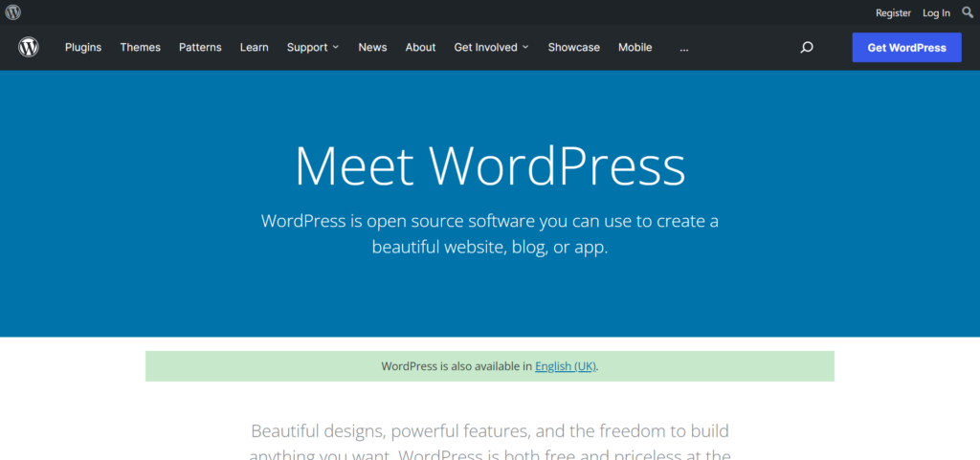980x460 pixels.
Task: Click the Log In link
Action: (936, 12)
